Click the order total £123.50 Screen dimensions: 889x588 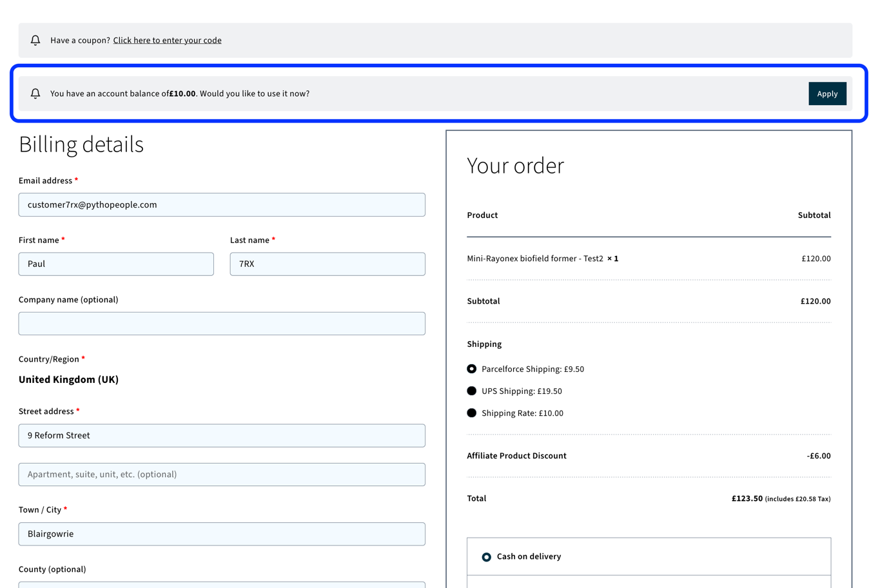747,498
